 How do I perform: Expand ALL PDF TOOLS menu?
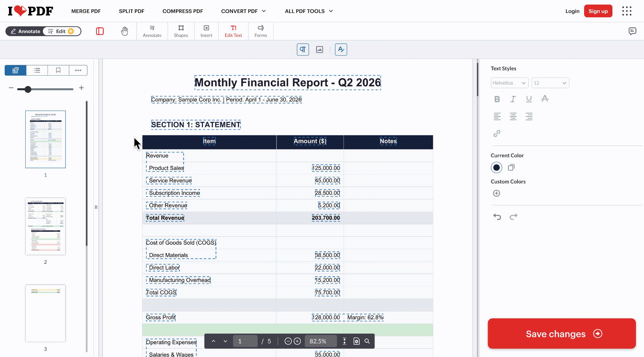[x=309, y=11]
